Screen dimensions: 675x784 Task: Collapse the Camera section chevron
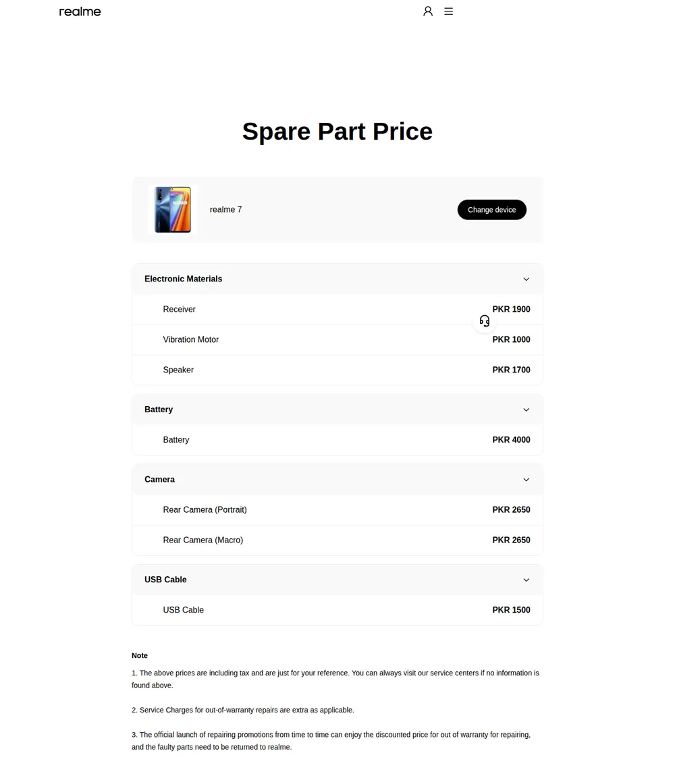[x=526, y=480]
